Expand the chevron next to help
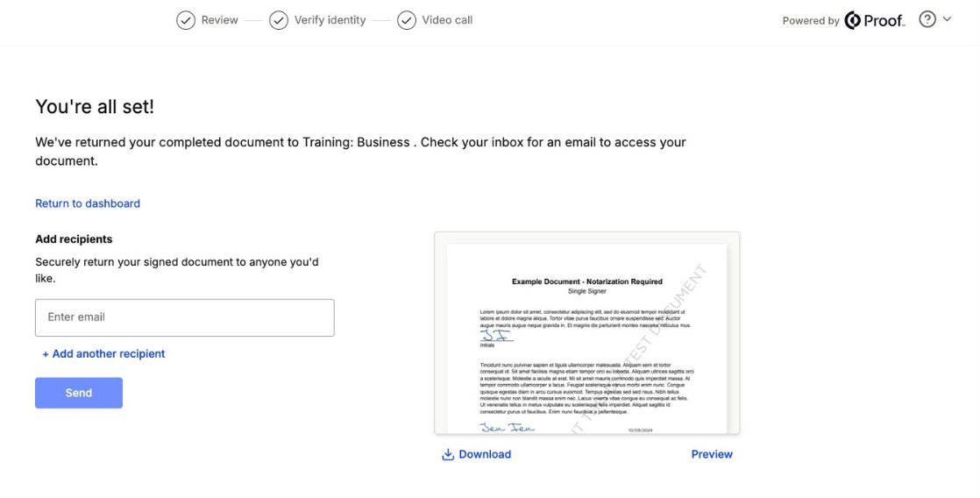 pyautogui.click(x=947, y=19)
